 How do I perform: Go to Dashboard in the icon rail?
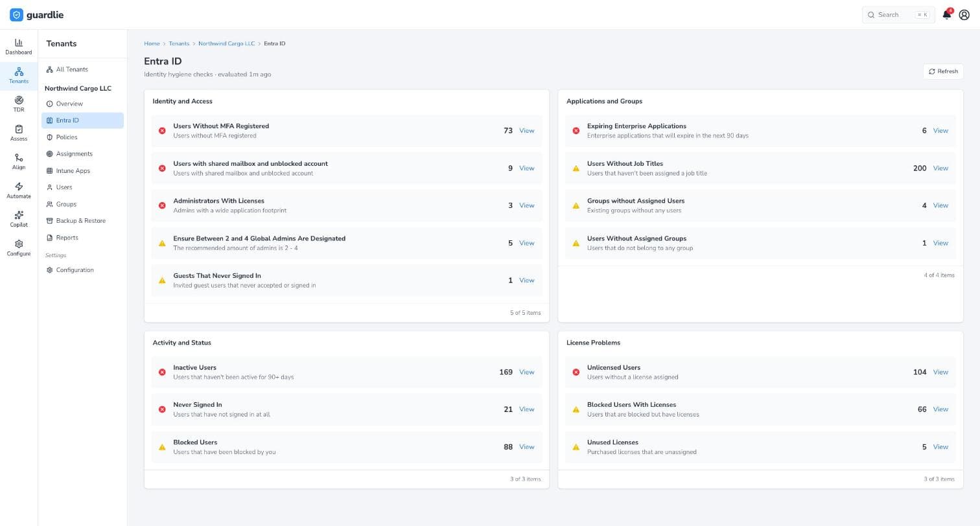(x=19, y=47)
